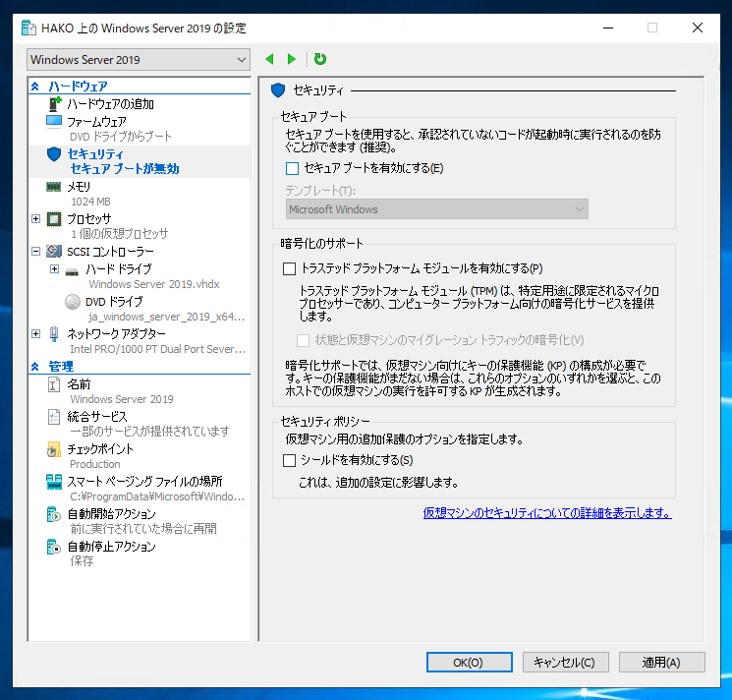Click the green refresh icon in toolbar
The height and width of the screenshot is (700, 732).
click(319, 59)
